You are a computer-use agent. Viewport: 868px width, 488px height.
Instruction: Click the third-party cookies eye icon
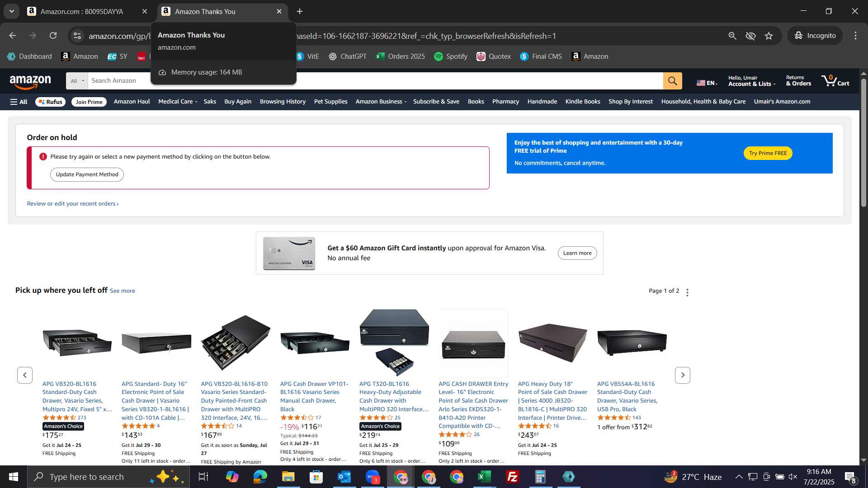(x=750, y=36)
